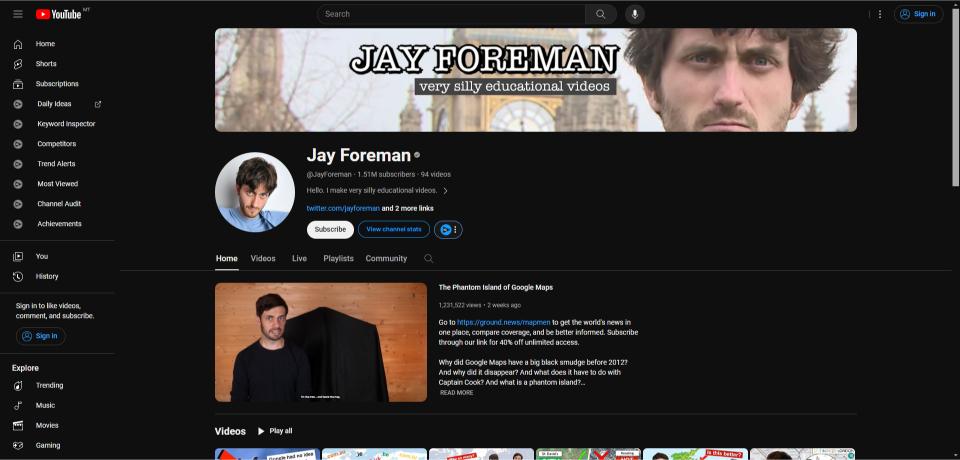Open The Phantom Island of Google Maps title
Viewport: 960px width, 460px height.
[495, 287]
